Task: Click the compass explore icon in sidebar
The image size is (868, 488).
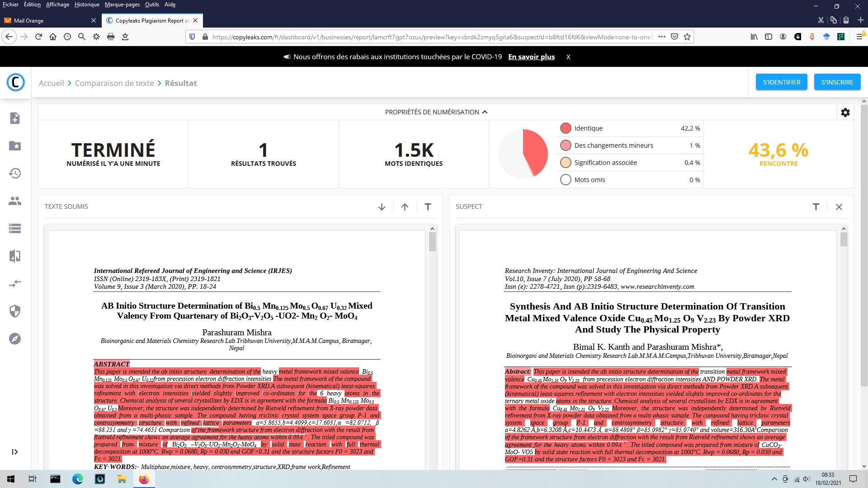Action: point(15,339)
